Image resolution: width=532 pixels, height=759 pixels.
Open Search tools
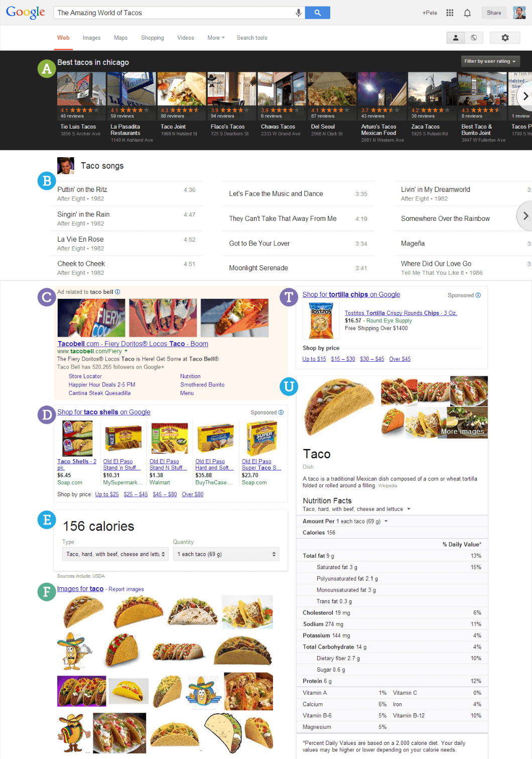coord(252,38)
